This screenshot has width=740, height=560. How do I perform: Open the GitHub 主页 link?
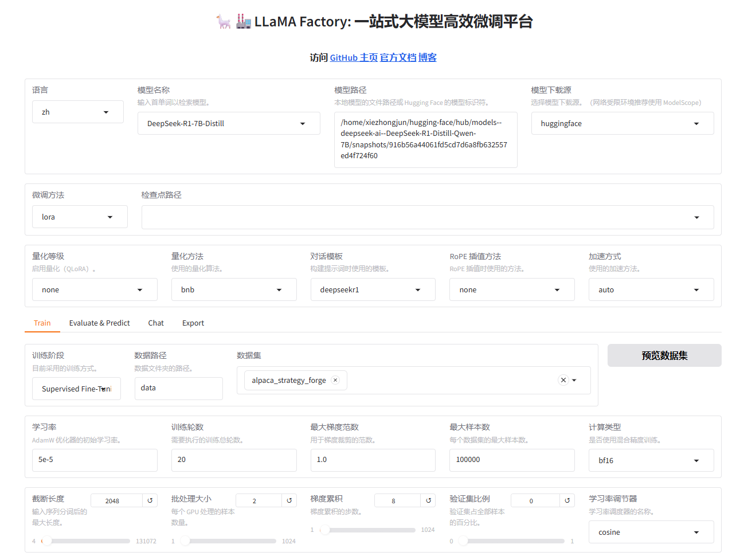(354, 57)
